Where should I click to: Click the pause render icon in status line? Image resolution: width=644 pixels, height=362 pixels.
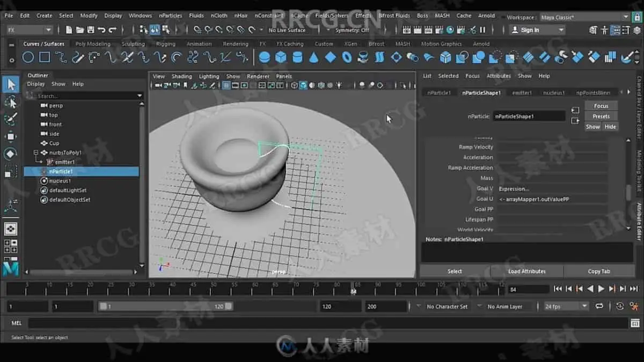(x=482, y=30)
